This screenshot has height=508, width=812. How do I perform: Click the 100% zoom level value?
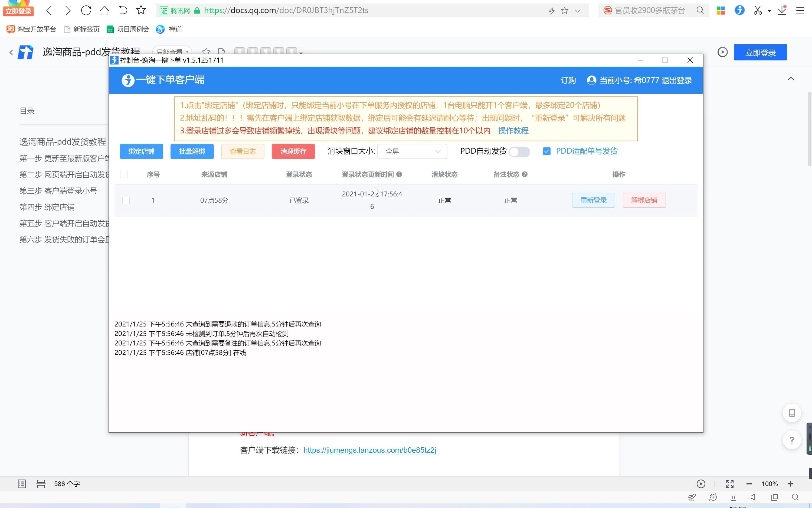(770, 484)
